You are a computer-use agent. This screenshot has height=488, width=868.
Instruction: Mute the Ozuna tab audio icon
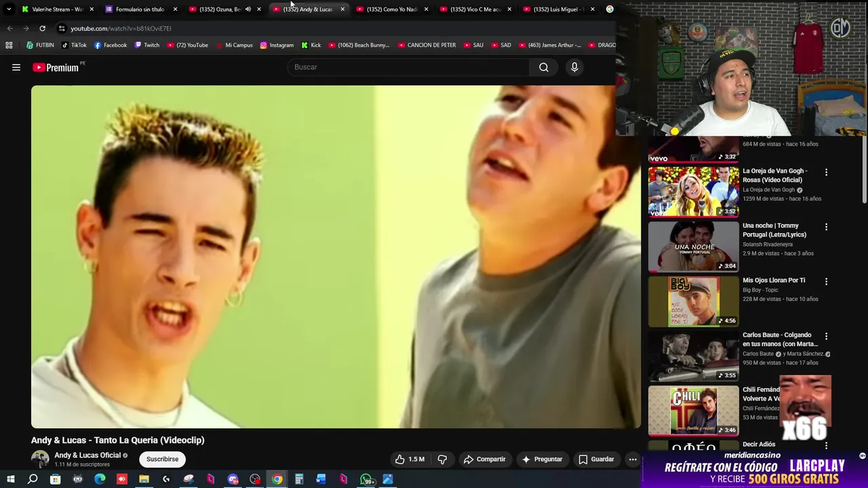coord(248,9)
